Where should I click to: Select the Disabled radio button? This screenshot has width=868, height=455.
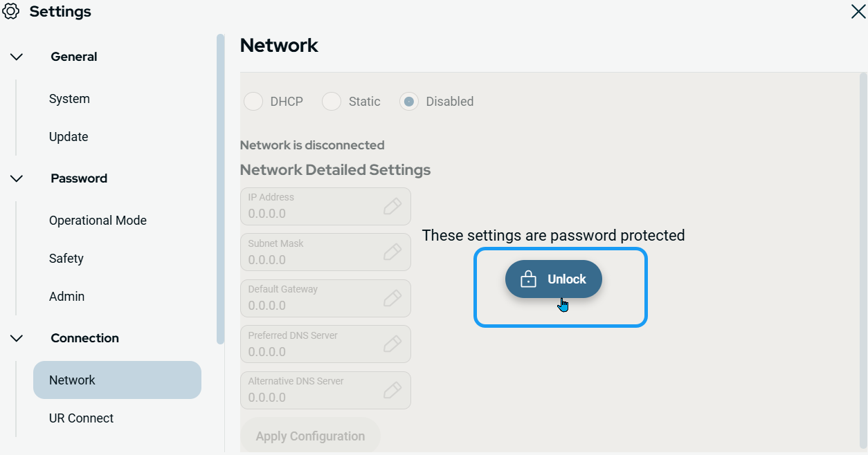coord(409,102)
